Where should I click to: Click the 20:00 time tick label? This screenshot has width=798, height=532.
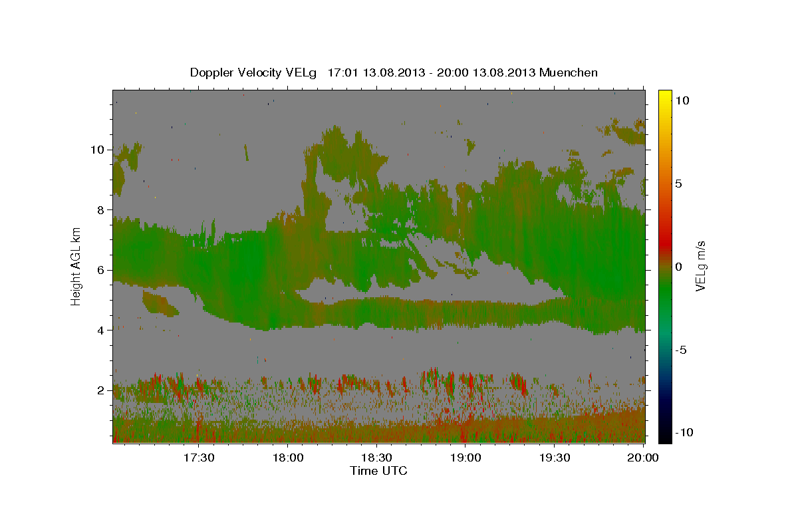(x=644, y=458)
